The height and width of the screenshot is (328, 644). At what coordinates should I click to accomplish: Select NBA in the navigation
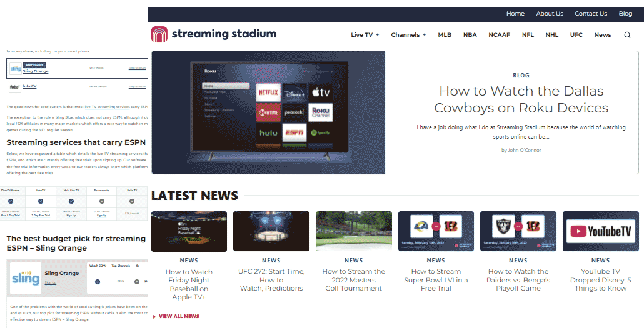[x=470, y=35]
